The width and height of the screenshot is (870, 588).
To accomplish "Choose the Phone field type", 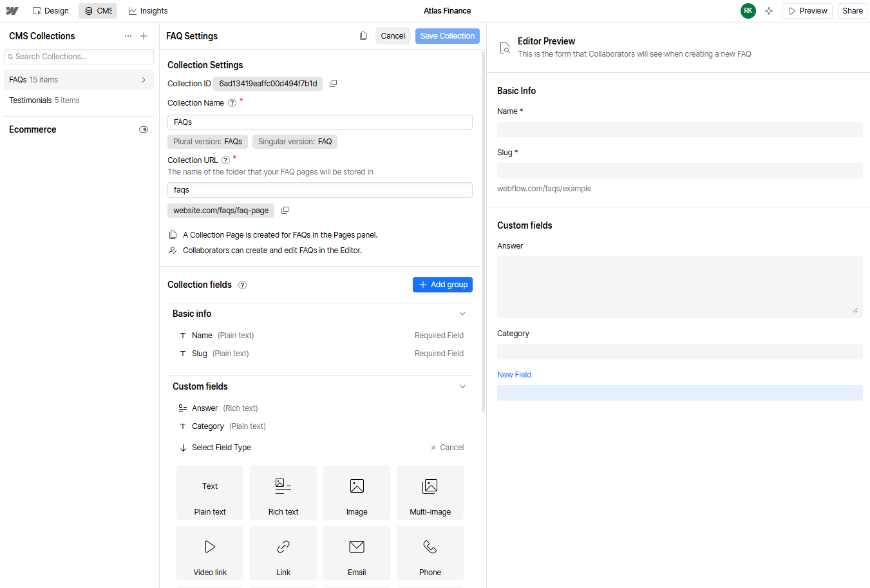I will (430, 553).
